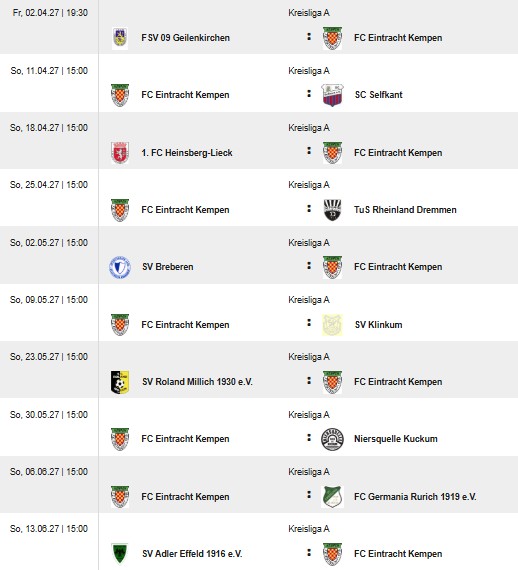Select the So, 09.05.27 15:00 match date
This screenshot has height=570, width=518.
[49, 300]
